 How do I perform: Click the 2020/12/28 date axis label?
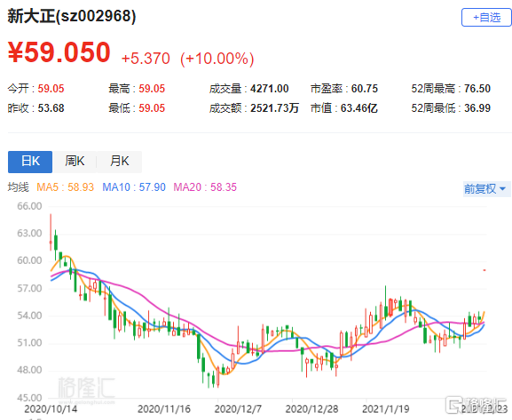pos(311,409)
